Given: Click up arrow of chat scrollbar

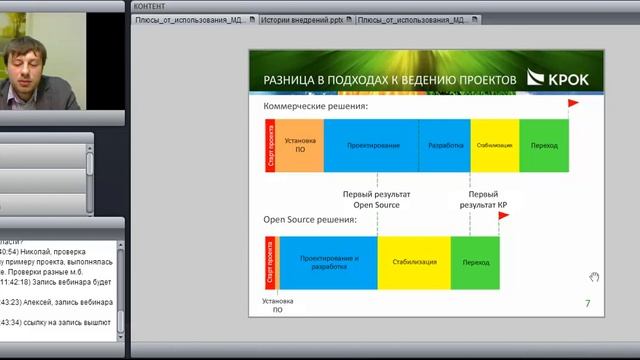Looking at the screenshot, I should [120, 245].
